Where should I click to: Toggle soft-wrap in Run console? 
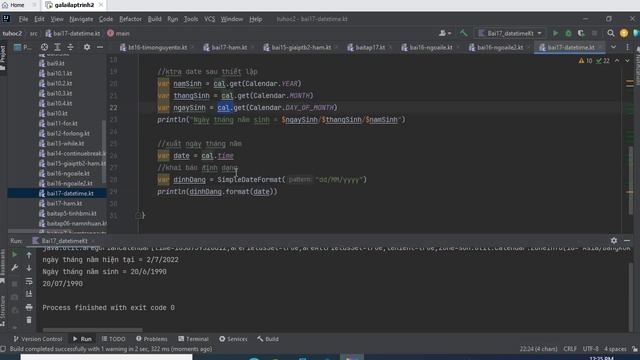pos(29,281)
